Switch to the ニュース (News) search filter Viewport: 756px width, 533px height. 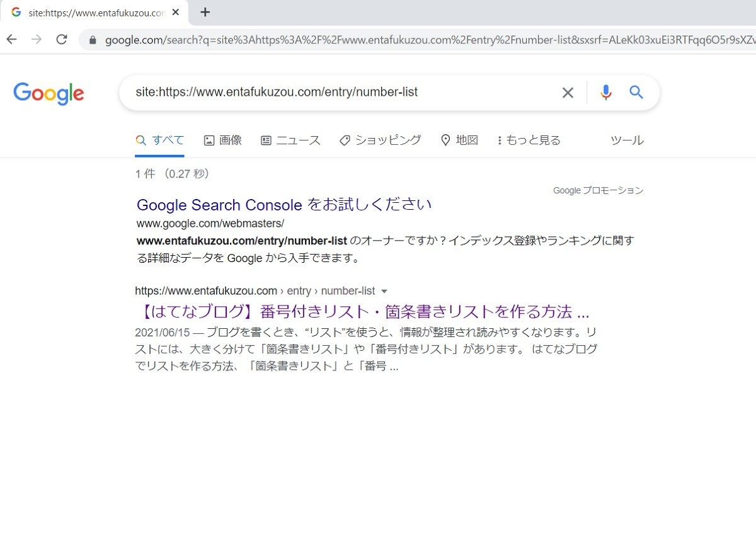(x=290, y=140)
